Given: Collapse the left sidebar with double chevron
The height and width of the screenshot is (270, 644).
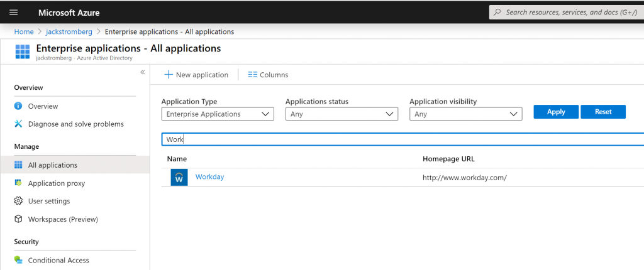Looking at the screenshot, I should [x=143, y=72].
